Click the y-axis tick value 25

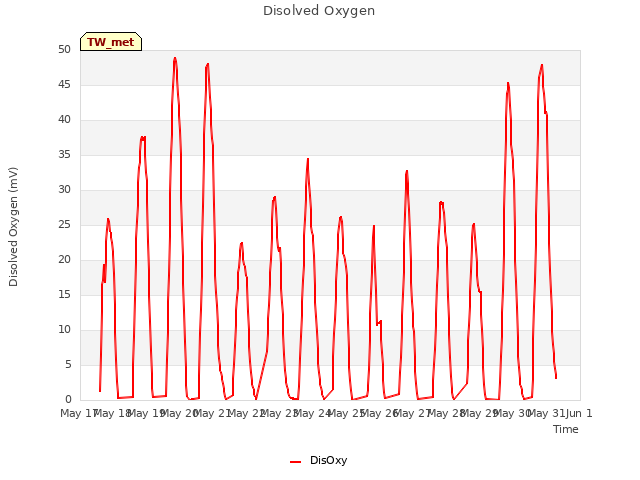(x=64, y=224)
